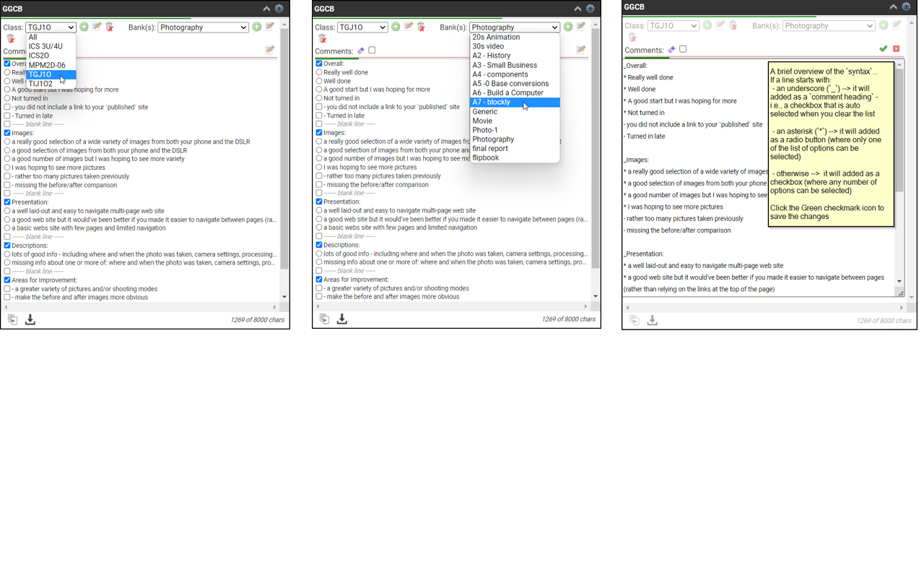Toggle Images heading checkbox in panel with open Class list
This screenshot has height=578, width=924.
pyautogui.click(x=7, y=133)
